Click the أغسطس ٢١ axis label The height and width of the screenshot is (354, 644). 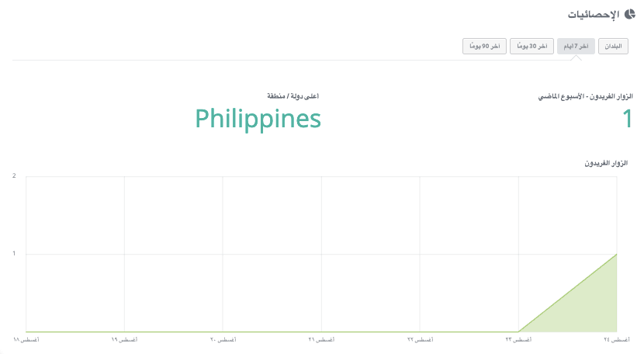point(321,339)
